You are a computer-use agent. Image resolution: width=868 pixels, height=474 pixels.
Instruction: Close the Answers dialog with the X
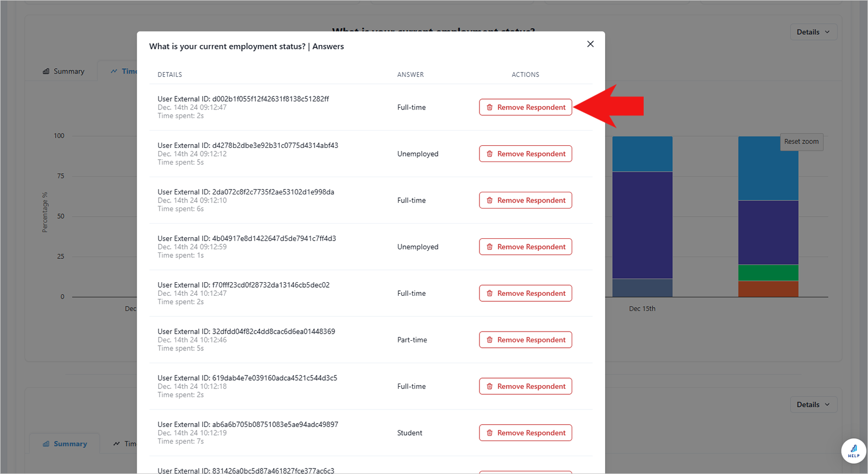pyautogui.click(x=590, y=44)
